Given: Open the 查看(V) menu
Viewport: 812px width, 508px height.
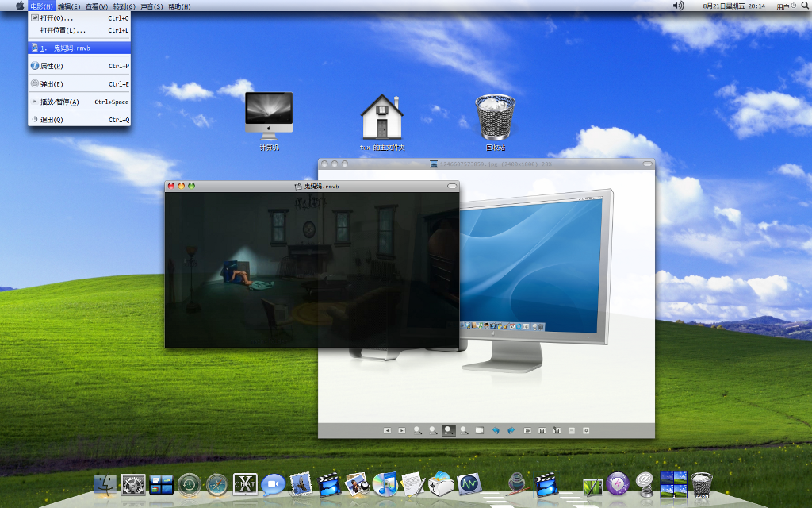Looking at the screenshot, I should pyautogui.click(x=96, y=6).
